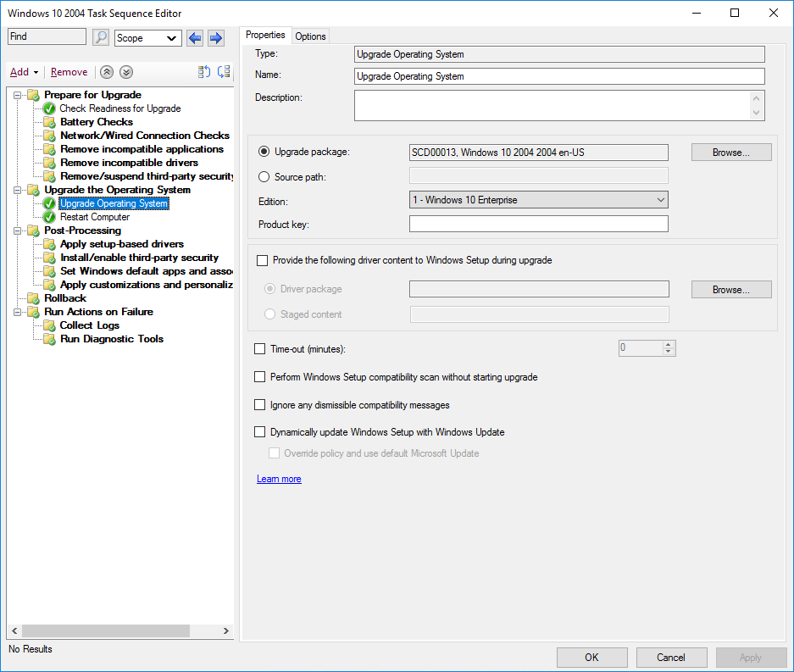This screenshot has width=794, height=672.
Task: Click the Cancel button
Action: (671, 658)
